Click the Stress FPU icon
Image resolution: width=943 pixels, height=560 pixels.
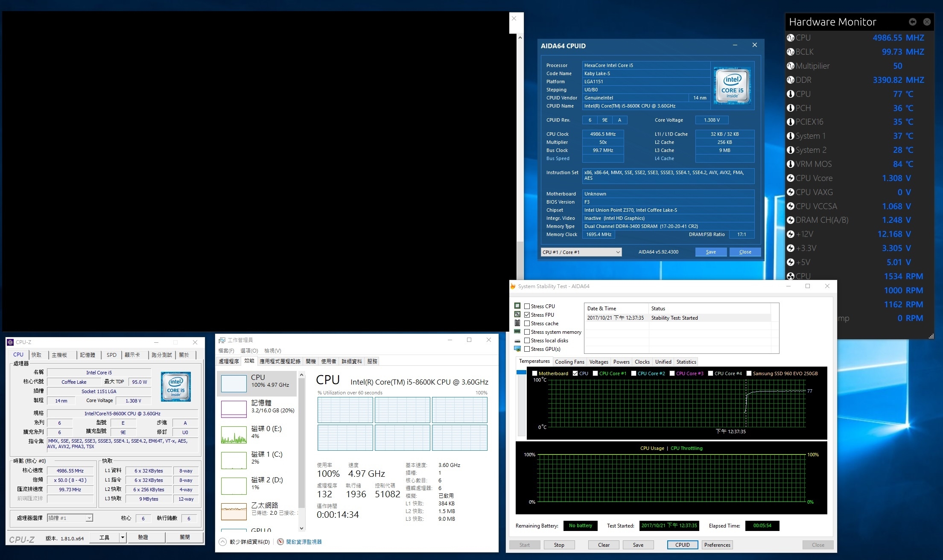coord(517,315)
